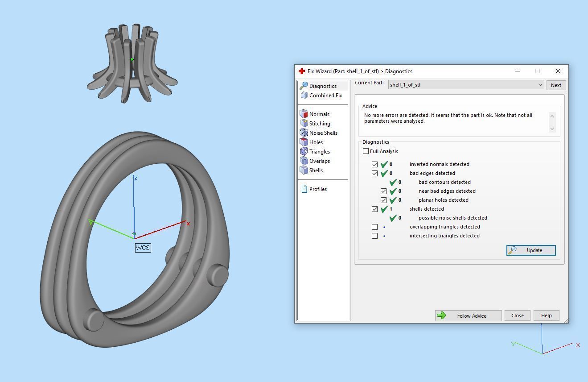Click the "near bad edges detected" label
This screenshot has height=382, width=588.
[447, 191]
